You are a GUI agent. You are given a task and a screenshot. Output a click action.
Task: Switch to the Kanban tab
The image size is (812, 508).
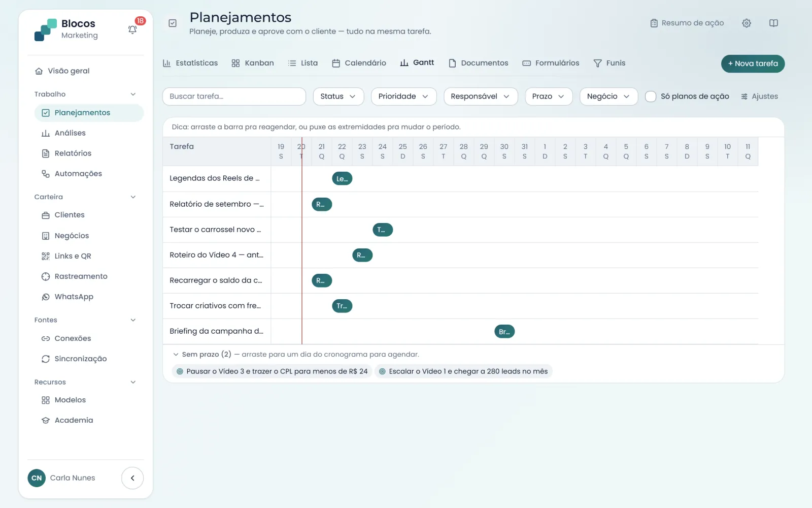(x=253, y=63)
